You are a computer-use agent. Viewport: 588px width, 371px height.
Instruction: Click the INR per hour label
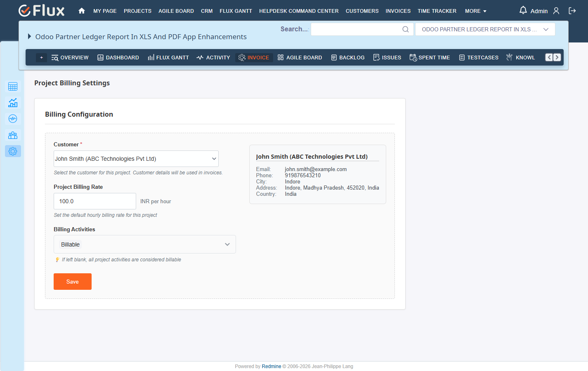[x=156, y=202]
